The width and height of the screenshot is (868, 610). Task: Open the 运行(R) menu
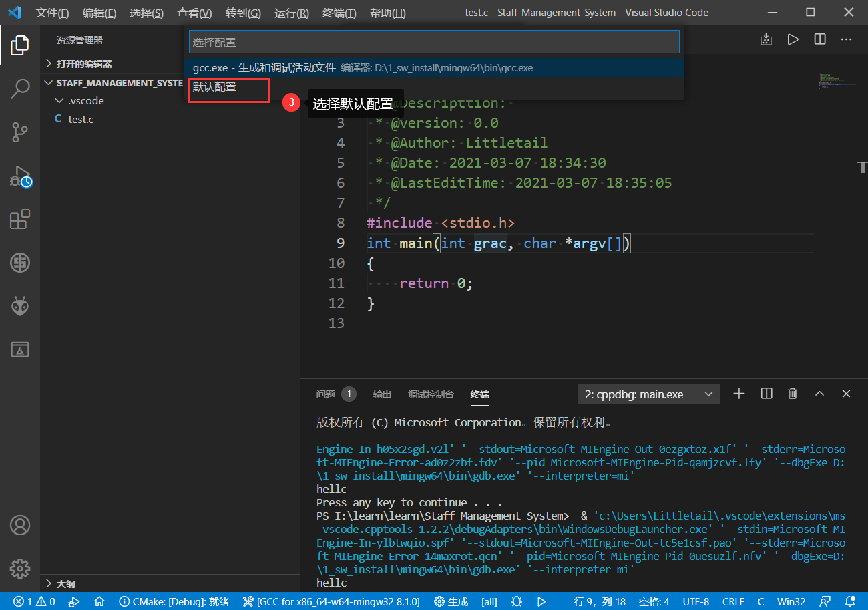coord(292,13)
